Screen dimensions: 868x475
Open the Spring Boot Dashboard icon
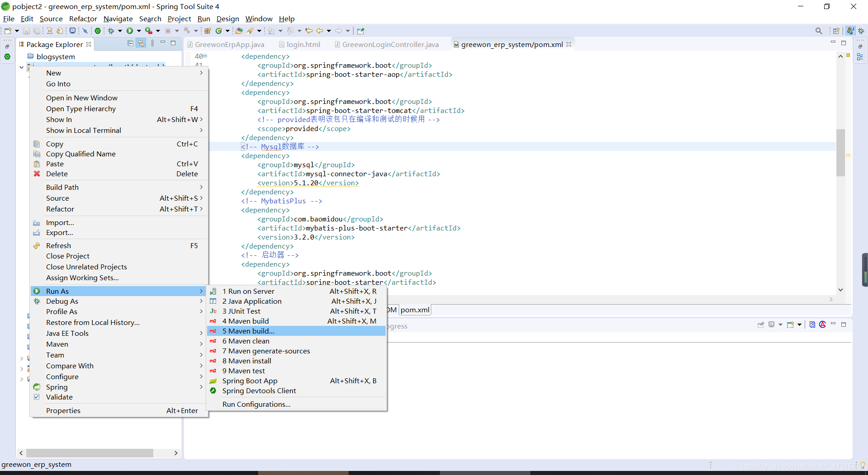(98, 30)
